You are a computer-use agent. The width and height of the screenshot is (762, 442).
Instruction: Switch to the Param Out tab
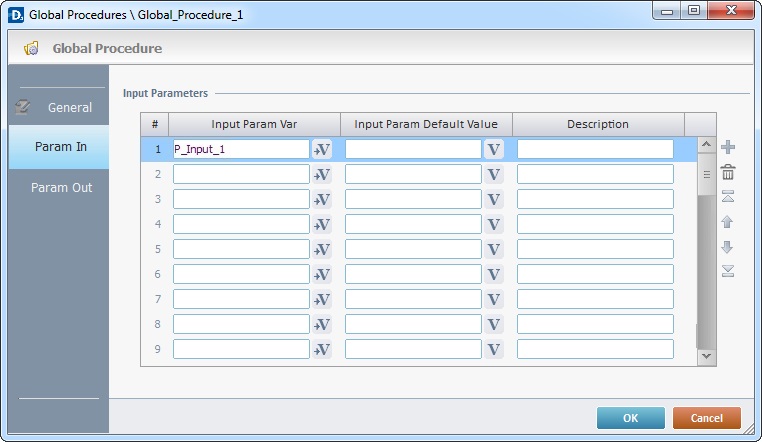point(59,187)
